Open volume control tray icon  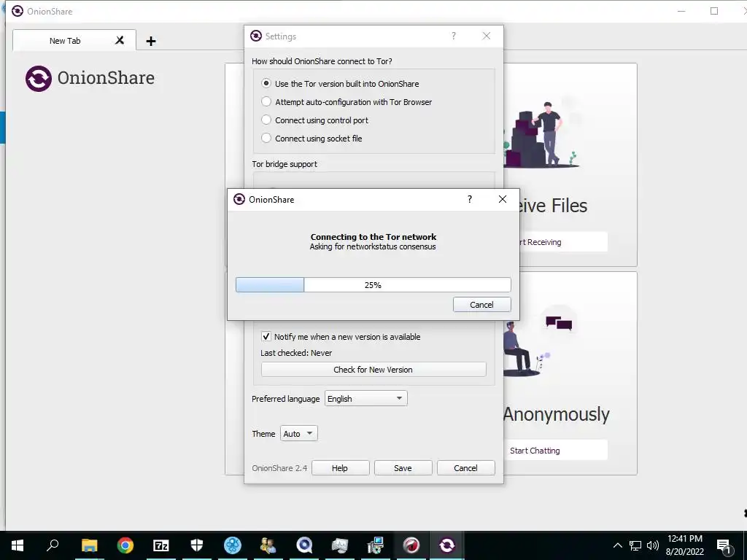[x=653, y=545]
